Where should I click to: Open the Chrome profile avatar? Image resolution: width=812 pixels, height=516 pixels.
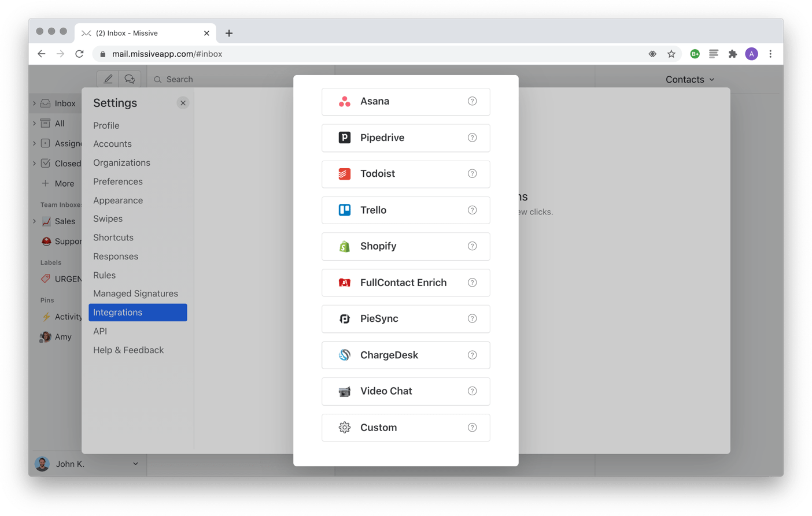tap(751, 54)
